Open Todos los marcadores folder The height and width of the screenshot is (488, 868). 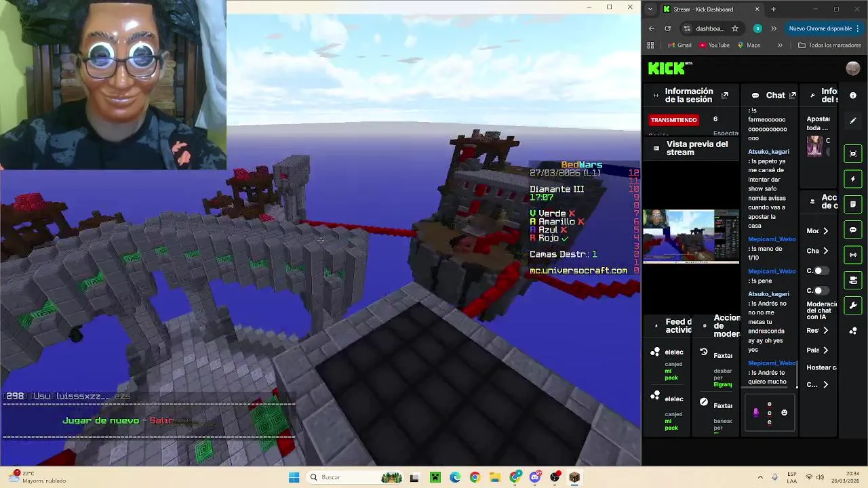pyautogui.click(x=829, y=45)
